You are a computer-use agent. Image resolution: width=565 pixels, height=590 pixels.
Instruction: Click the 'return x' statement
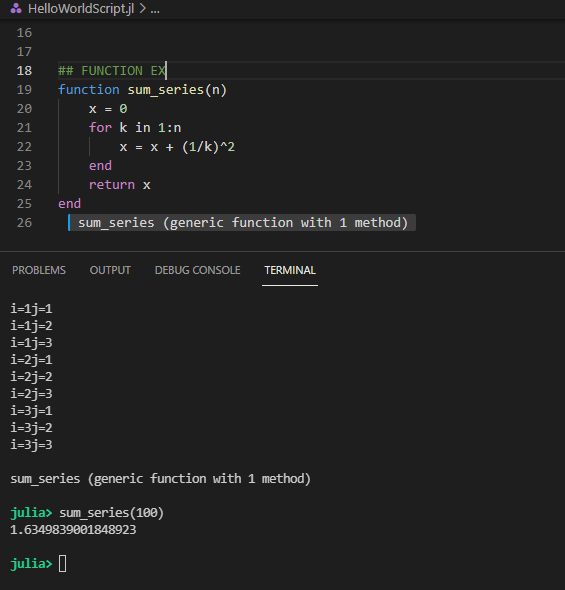(x=120, y=185)
